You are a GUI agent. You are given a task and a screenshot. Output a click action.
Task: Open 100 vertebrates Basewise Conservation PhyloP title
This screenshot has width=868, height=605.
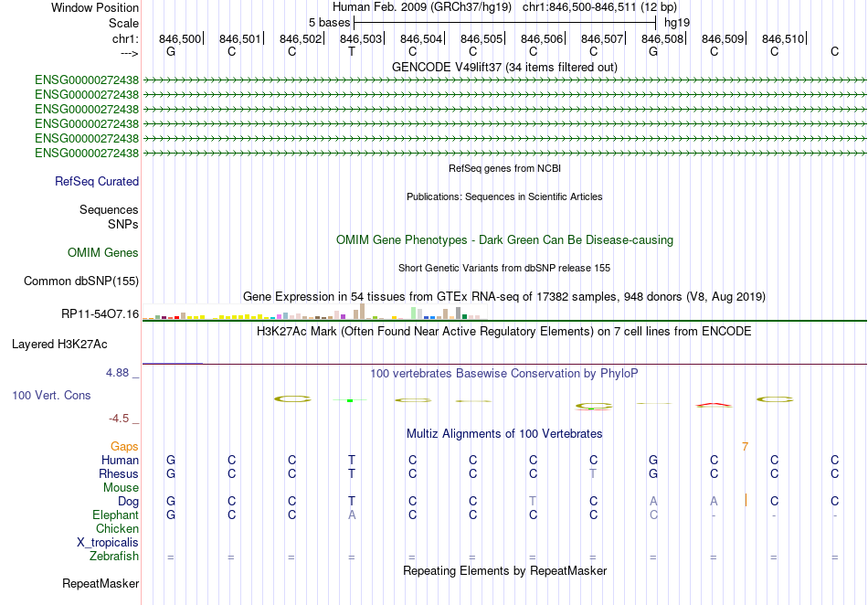(x=504, y=373)
